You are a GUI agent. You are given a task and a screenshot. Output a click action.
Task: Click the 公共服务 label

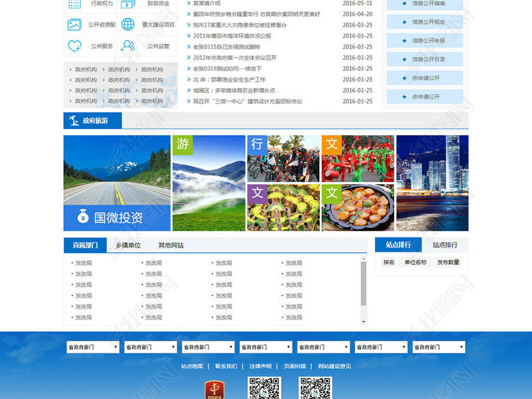(x=102, y=46)
